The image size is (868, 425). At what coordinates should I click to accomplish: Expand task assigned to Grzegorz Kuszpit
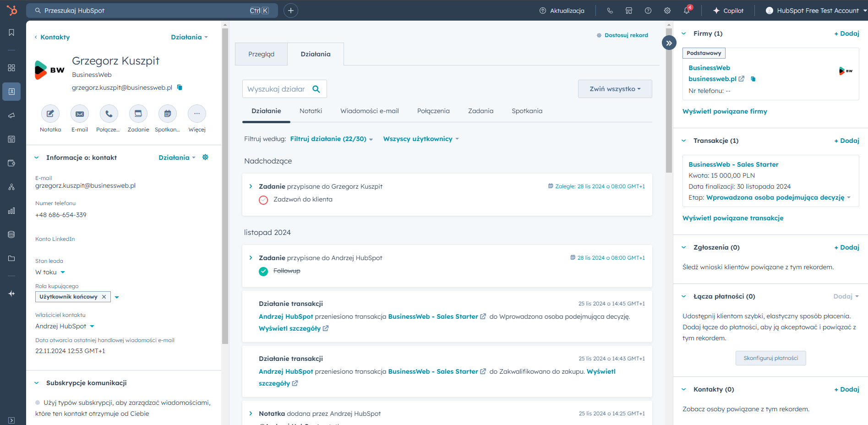(x=251, y=186)
